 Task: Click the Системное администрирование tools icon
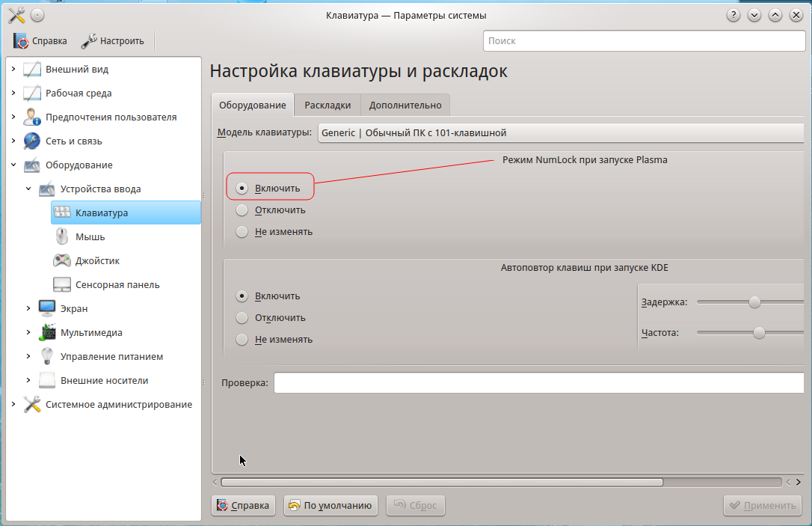tap(32, 404)
